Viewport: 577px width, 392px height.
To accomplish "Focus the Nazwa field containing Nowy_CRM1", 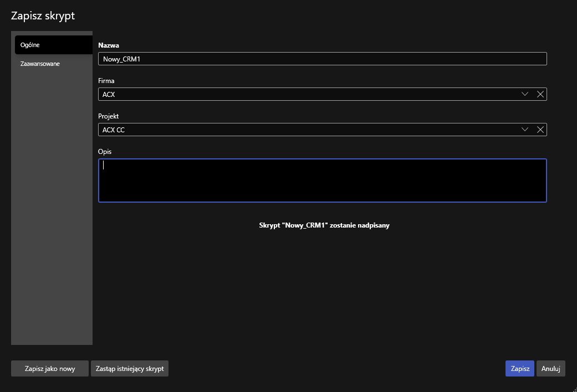I will 322,59.
